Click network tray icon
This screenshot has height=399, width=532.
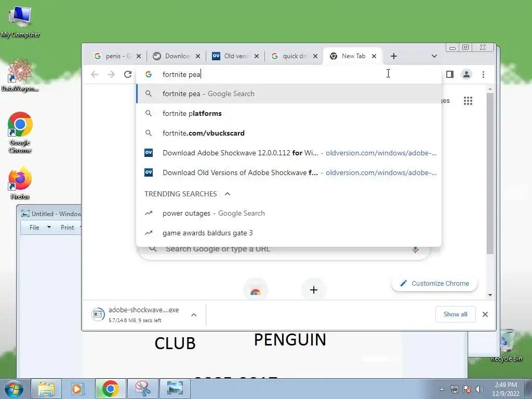pyautogui.click(x=454, y=389)
